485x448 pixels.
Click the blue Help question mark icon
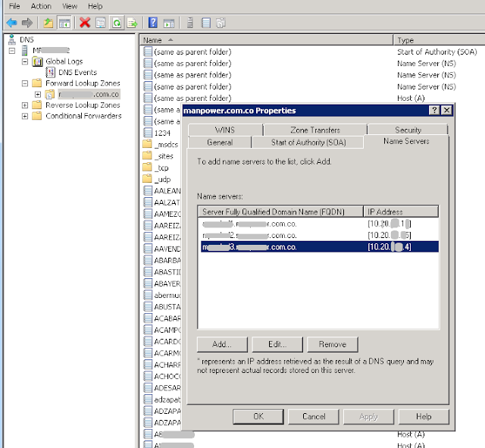click(x=153, y=23)
